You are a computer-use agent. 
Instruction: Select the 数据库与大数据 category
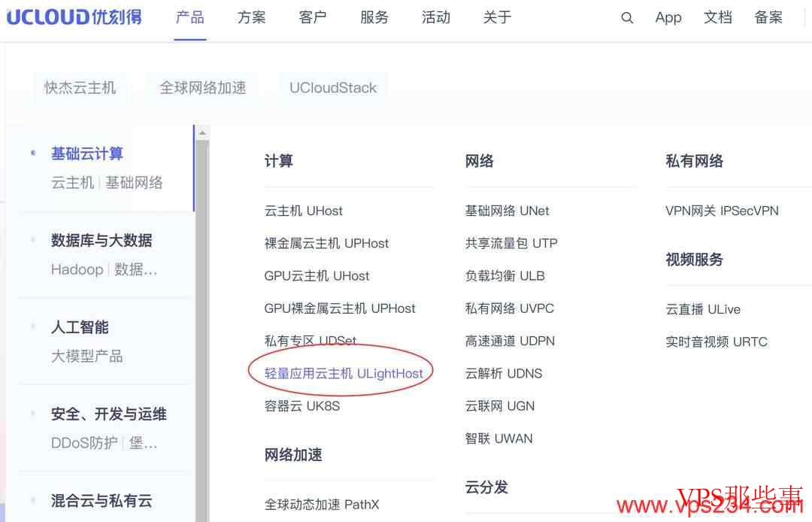101,240
